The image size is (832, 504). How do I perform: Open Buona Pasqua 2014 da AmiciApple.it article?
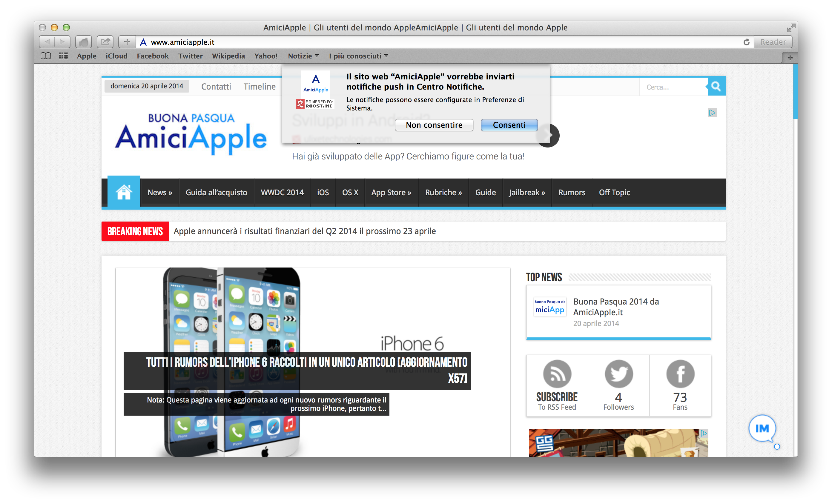[616, 307]
